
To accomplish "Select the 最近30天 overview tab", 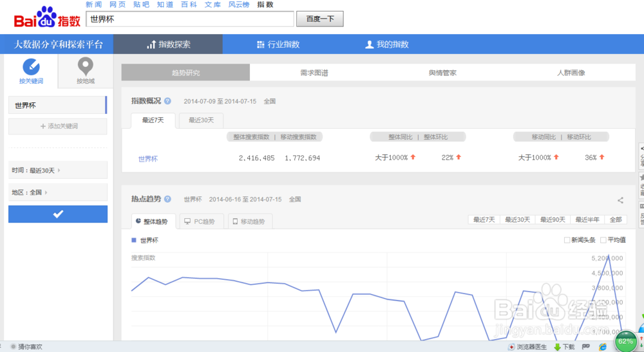I will 201,120.
